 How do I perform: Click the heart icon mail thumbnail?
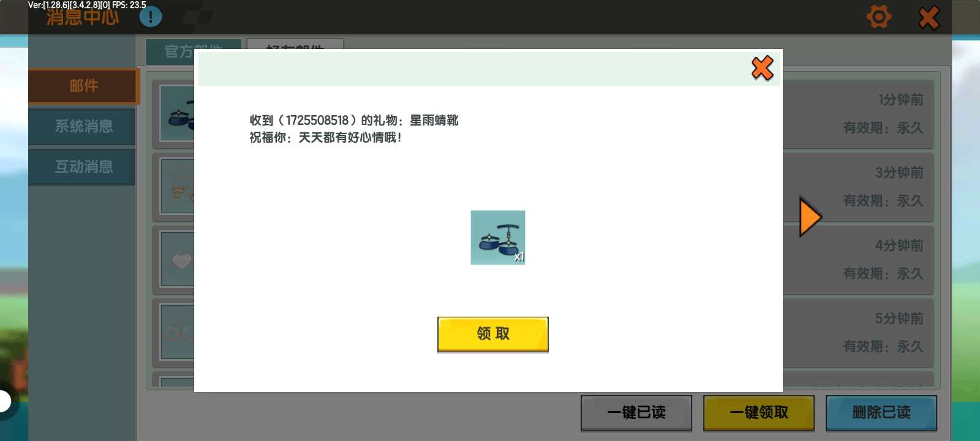[178, 260]
